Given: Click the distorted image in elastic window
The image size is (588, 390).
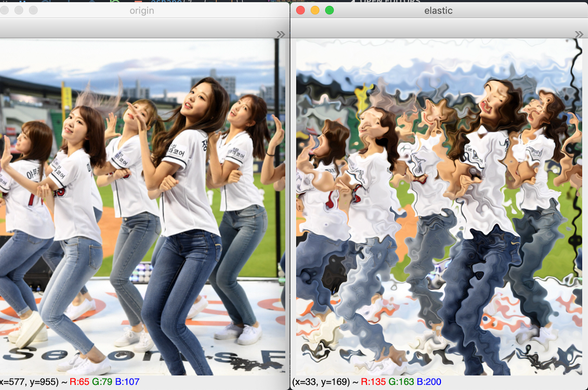Looking at the screenshot, I should pos(439,207).
